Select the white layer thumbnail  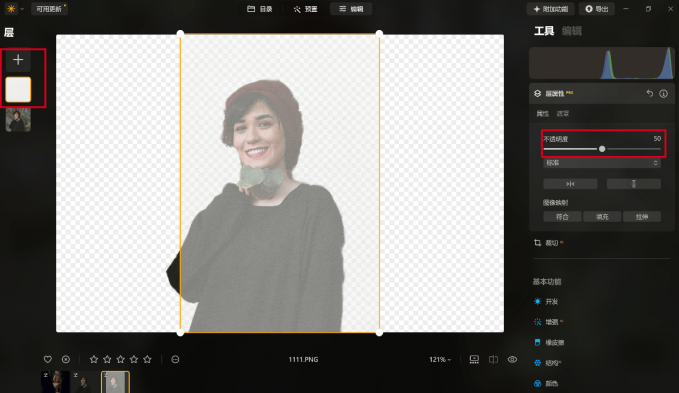tap(18, 90)
